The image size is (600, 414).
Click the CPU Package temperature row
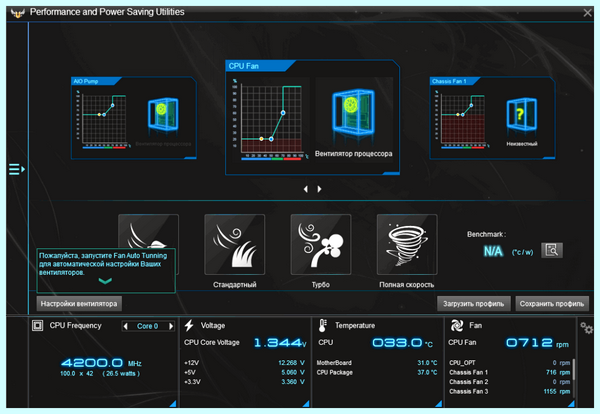click(377, 372)
